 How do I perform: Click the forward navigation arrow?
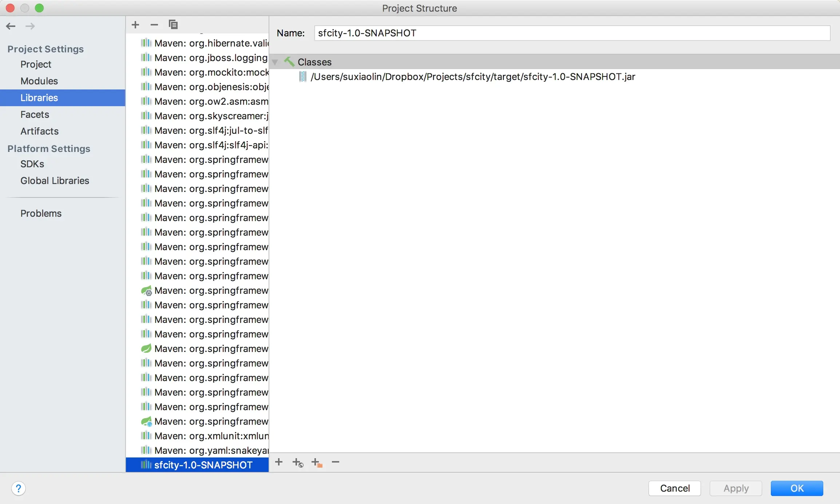point(30,26)
